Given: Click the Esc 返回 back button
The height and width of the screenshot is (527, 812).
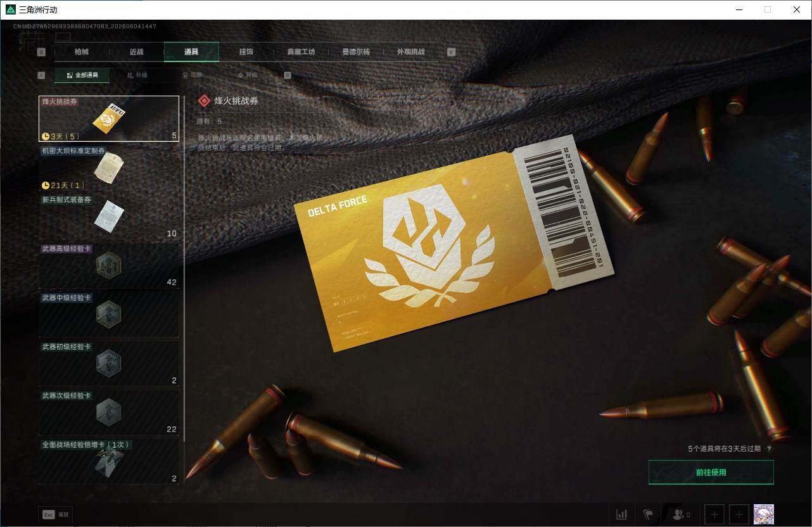Looking at the screenshot, I should [x=55, y=515].
